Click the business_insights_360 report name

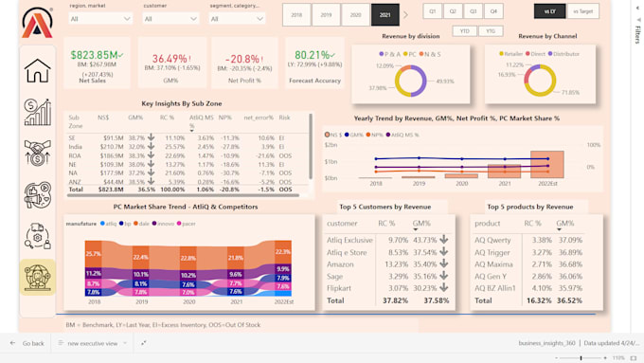tap(546, 343)
